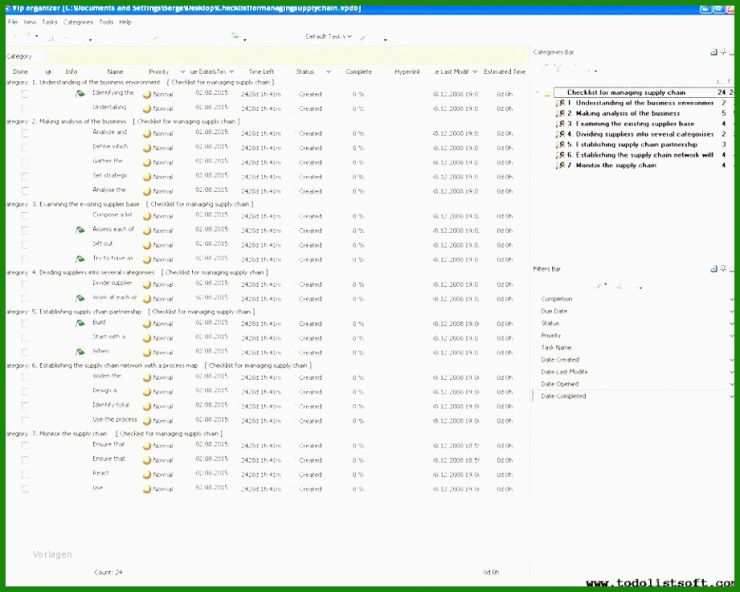The width and height of the screenshot is (740, 592).
Task: Check Done box for 'Identifying the' task
Action: [25, 94]
